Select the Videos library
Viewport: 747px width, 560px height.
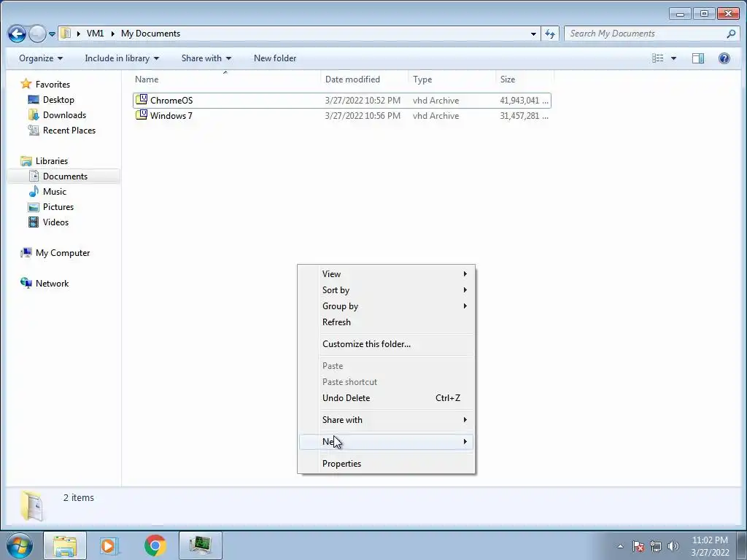coord(55,222)
